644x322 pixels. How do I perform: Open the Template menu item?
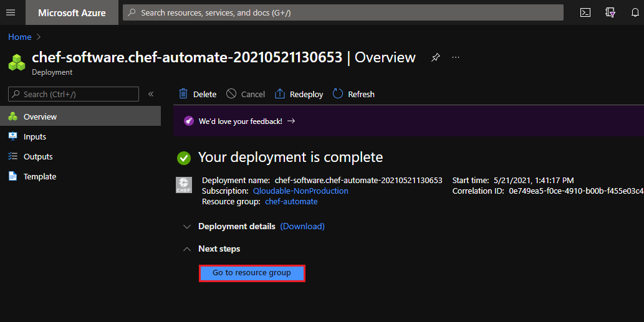pyautogui.click(x=40, y=177)
